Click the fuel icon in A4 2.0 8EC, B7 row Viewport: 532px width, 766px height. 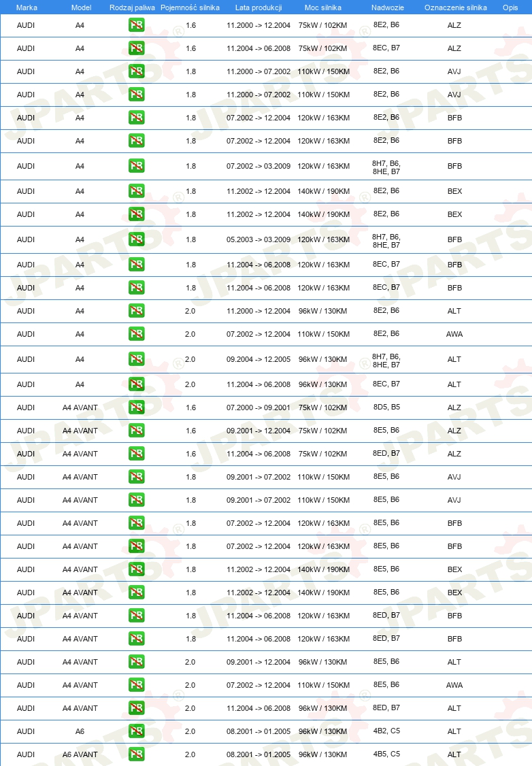tap(136, 384)
